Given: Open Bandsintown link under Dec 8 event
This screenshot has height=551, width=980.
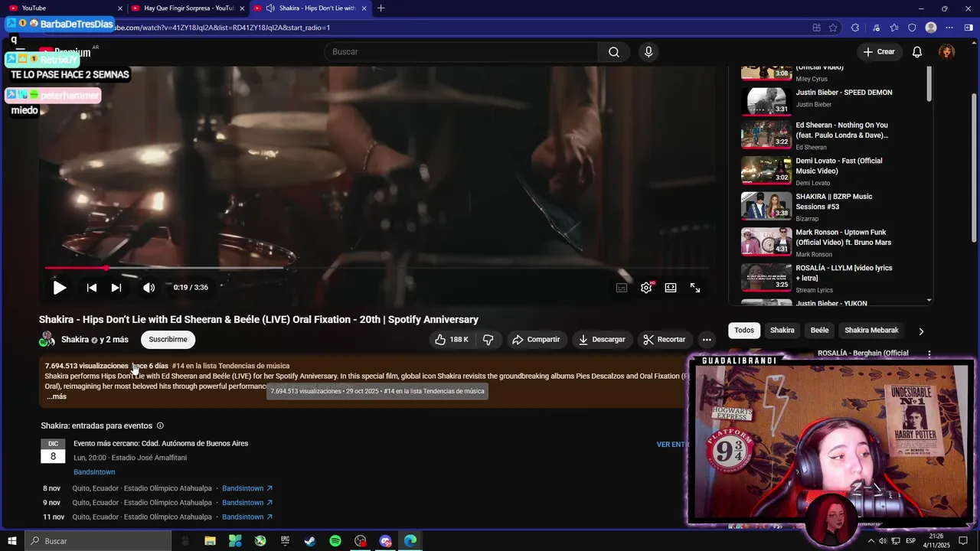Looking at the screenshot, I should 94,472.
